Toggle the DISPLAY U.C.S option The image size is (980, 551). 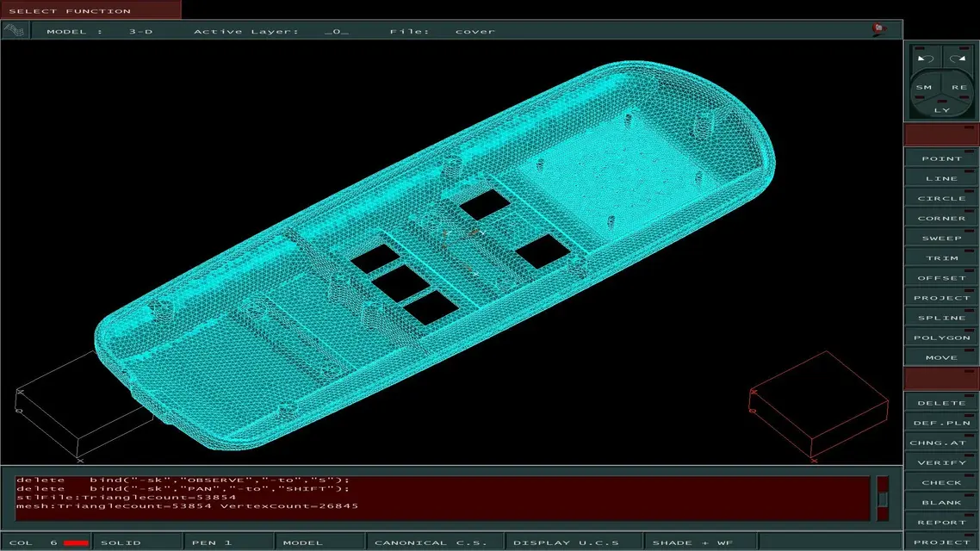tap(574, 542)
